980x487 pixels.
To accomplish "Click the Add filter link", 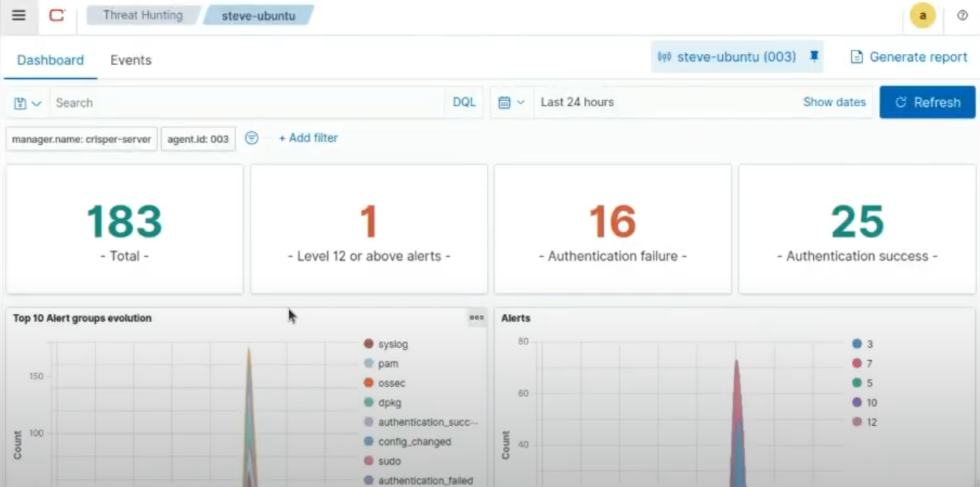I will (x=308, y=138).
